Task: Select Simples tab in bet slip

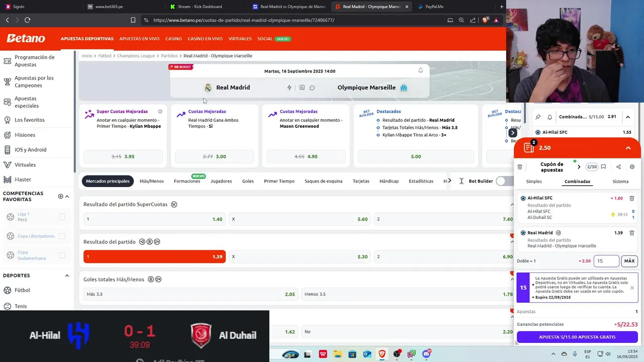Action: point(534,182)
